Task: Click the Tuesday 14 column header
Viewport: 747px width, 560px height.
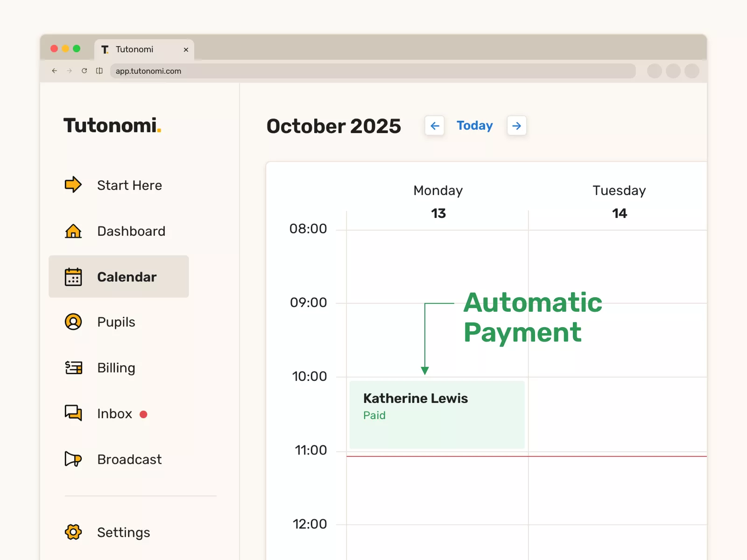Action: pyautogui.click(x=619, y=202)
